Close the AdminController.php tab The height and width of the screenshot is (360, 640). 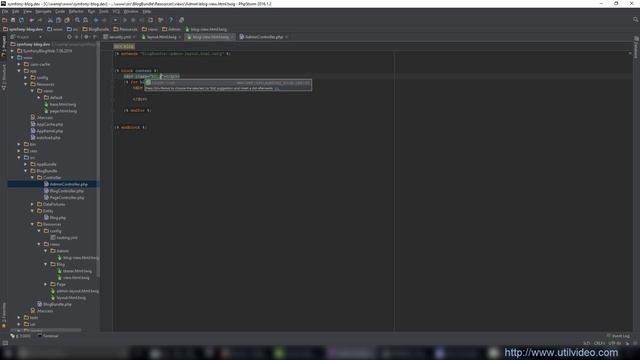[287, 37]
